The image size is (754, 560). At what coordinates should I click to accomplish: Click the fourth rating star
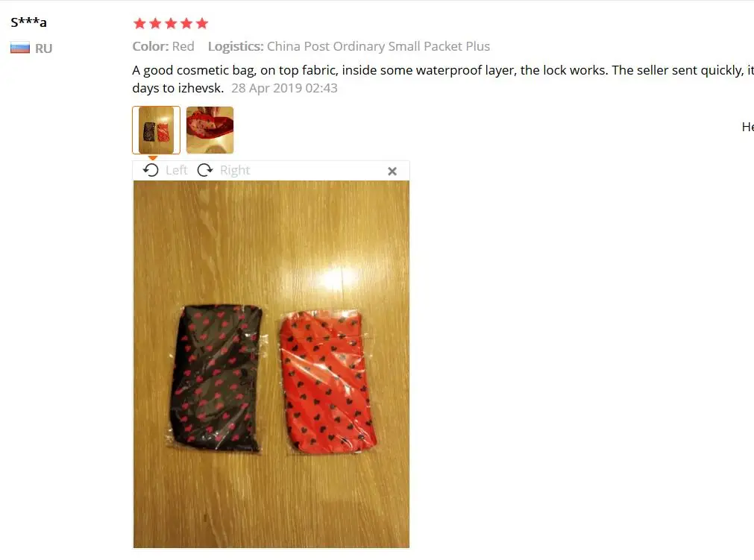click(x=186, y=23)
